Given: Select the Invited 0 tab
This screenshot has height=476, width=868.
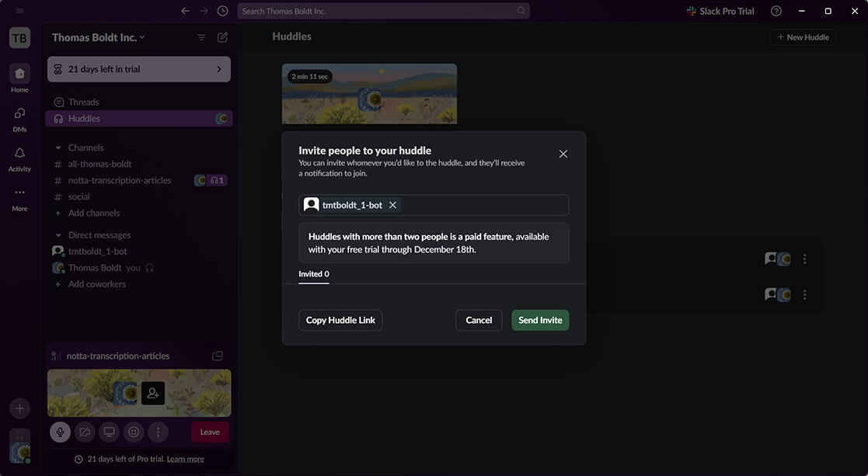Looking at the screenshot, I should coord(314,274).
